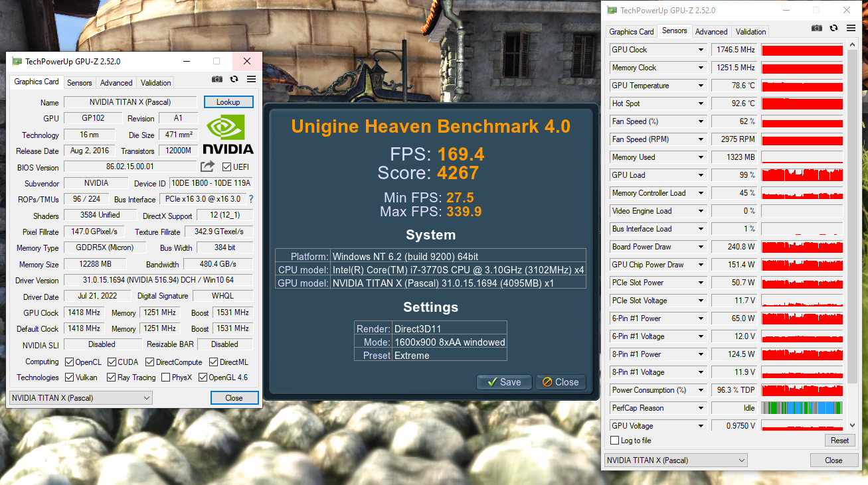Click the GPU Load history graph
Screen dimensions: 868x485
tap(802, 175)
